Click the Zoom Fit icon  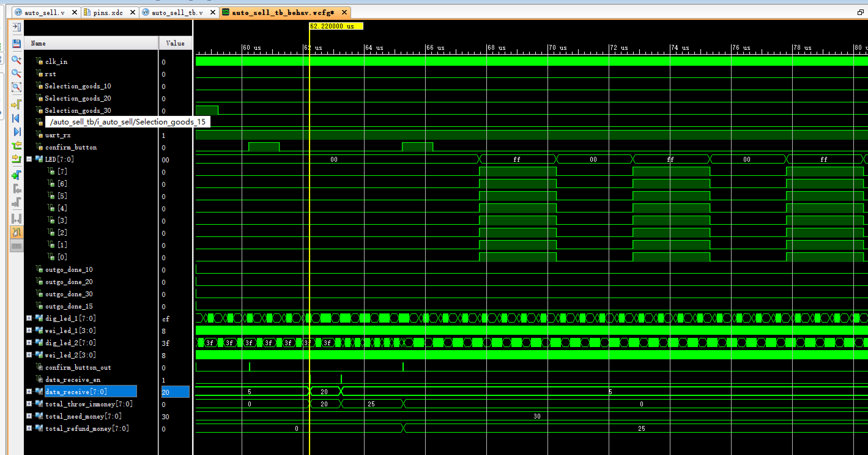[x=17, y=87]
